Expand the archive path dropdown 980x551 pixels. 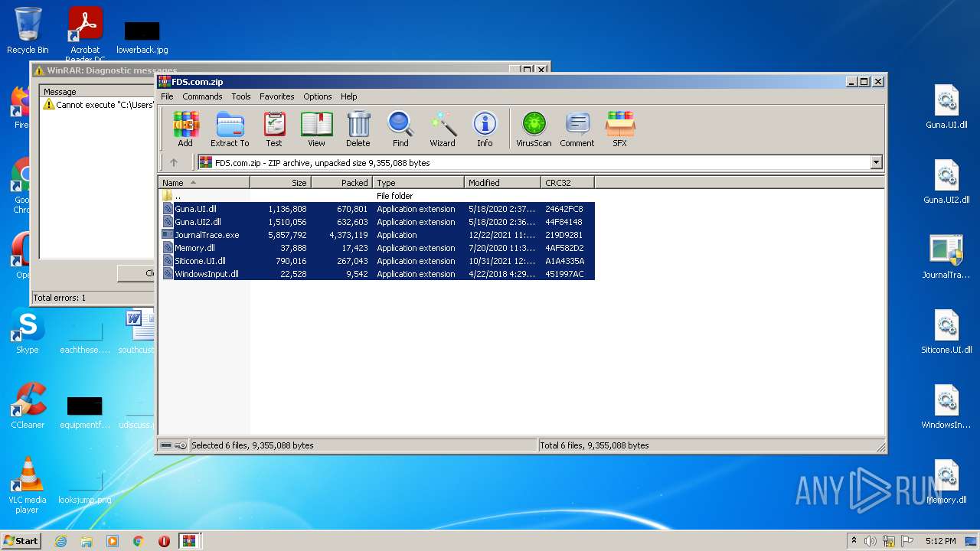tap(876, 162)
